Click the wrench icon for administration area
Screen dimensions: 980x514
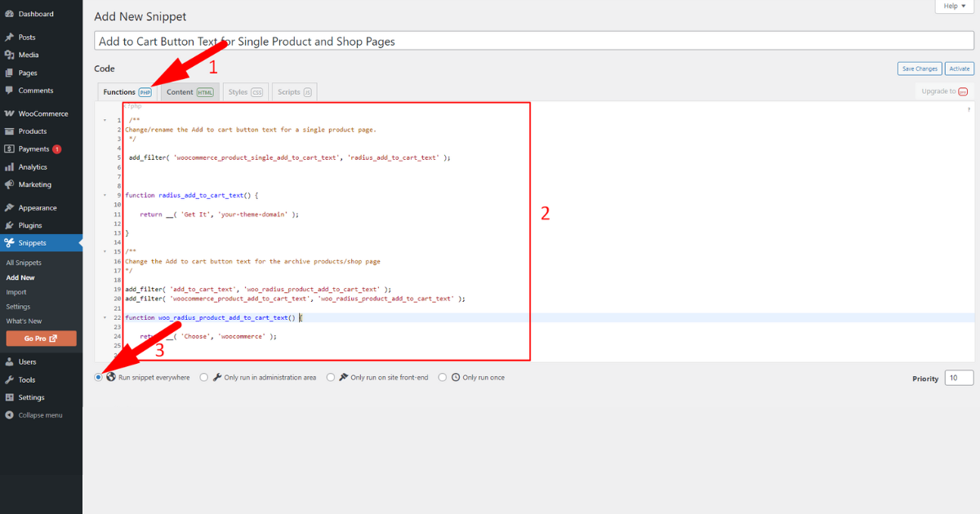[216, 378]
